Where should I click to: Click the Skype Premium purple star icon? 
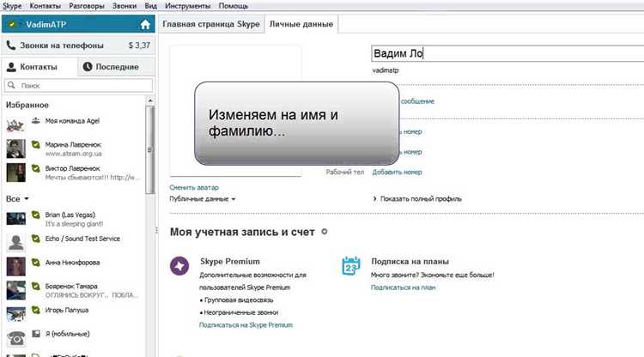click(x=179, y=266)
